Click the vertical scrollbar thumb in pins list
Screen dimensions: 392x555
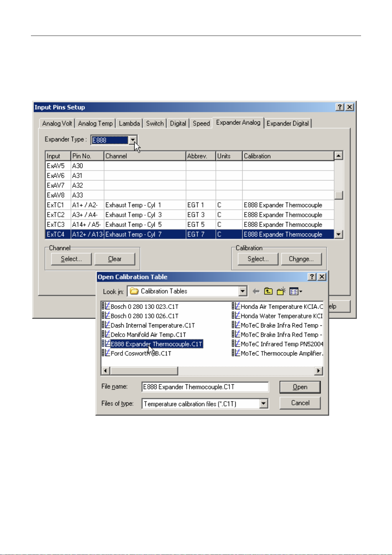(339, 195)
